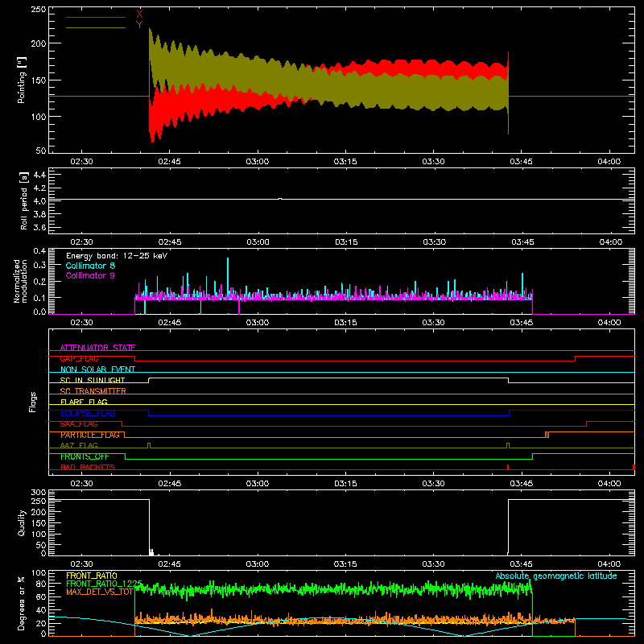Select the orange MAX_DET_VS_TOT legend label
Screen dimensions: 644x644
click(100, 592)
